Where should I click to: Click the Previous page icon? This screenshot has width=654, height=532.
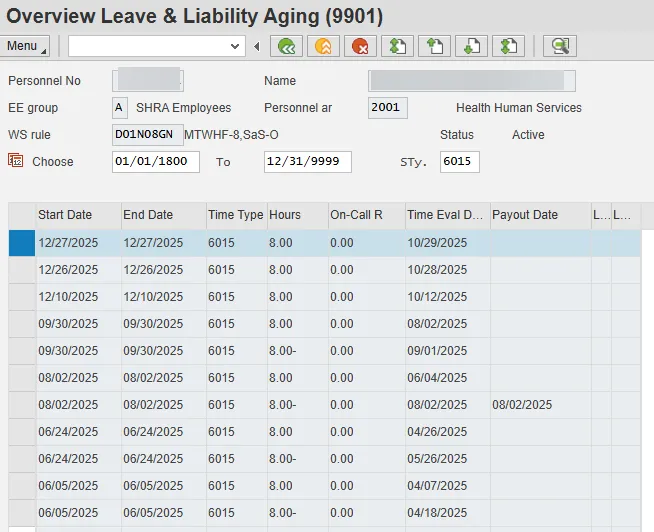(x=434, y=46)
